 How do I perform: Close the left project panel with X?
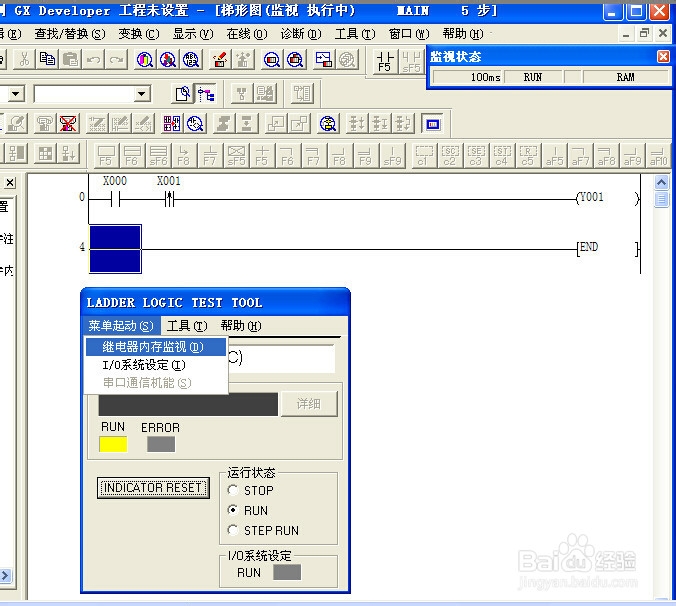(x=10, y=183)
